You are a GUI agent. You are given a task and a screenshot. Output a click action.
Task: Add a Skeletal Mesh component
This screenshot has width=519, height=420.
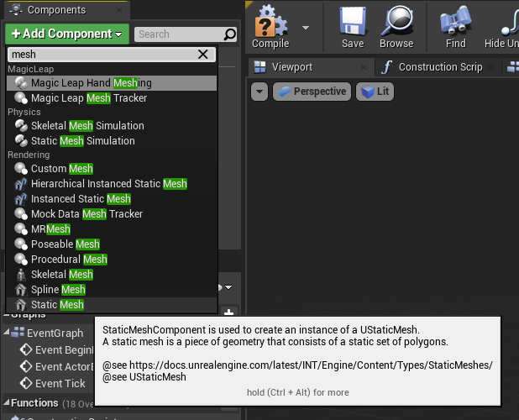[x=112, y=275]
